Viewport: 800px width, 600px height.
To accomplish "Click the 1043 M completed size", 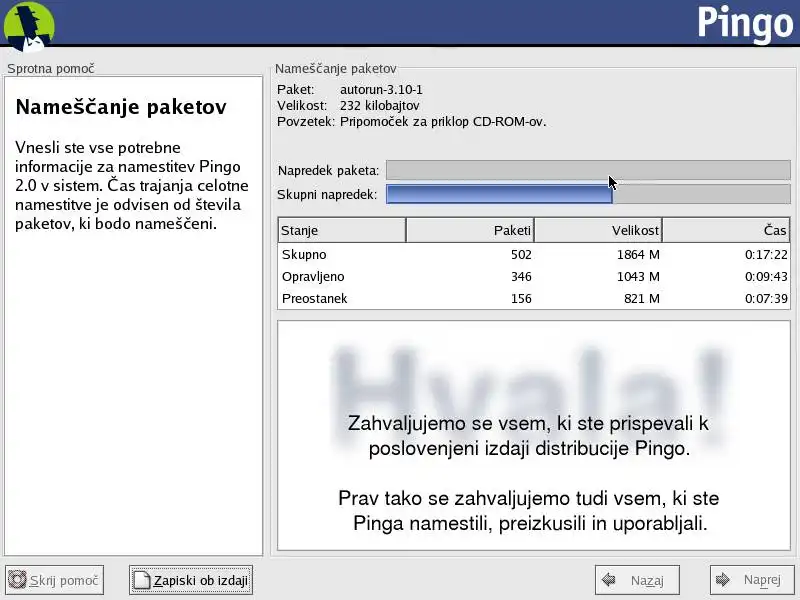I will [x=638, y=277].
